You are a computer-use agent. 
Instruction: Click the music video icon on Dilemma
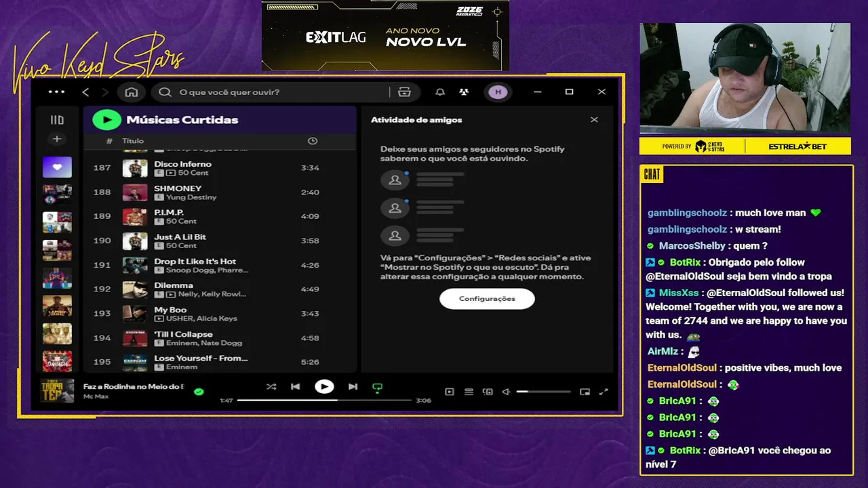[x=170, y=295]
